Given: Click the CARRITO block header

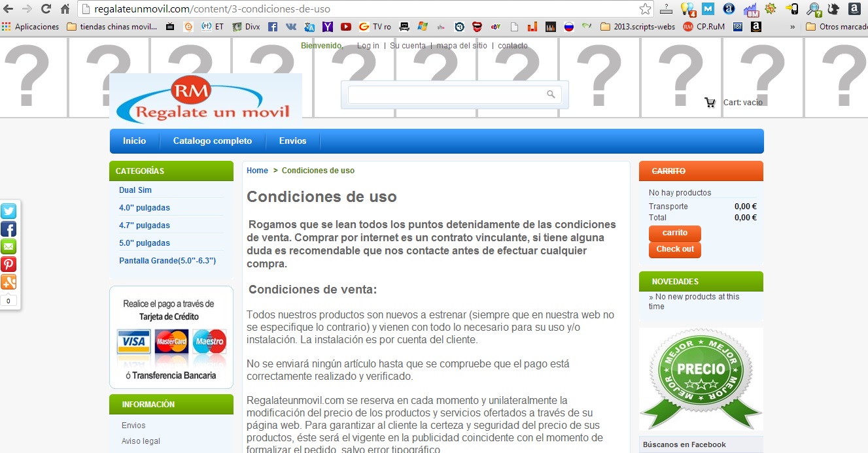Looking at the screenshot, I should tap(701, 171).
